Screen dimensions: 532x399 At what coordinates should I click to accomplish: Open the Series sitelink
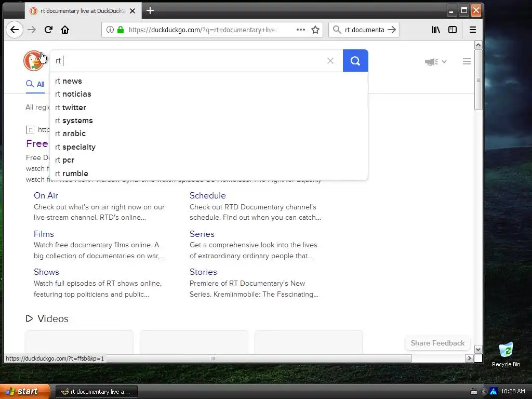202,234
